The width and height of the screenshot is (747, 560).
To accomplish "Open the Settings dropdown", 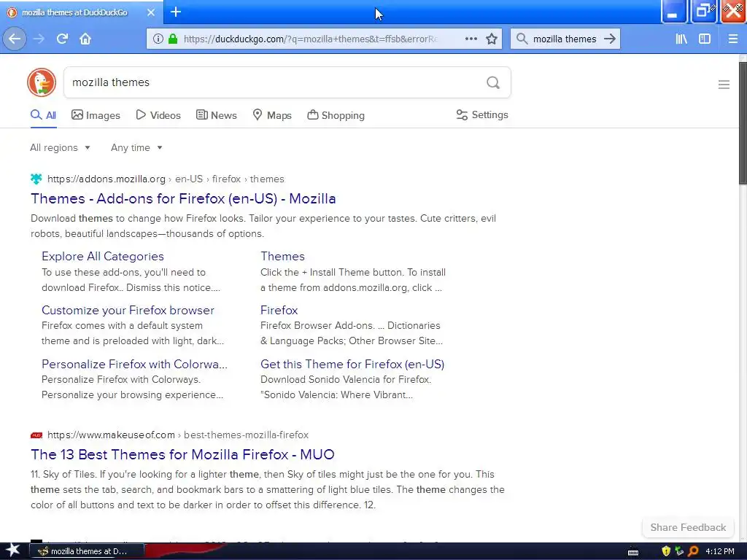I will (482, 114).
